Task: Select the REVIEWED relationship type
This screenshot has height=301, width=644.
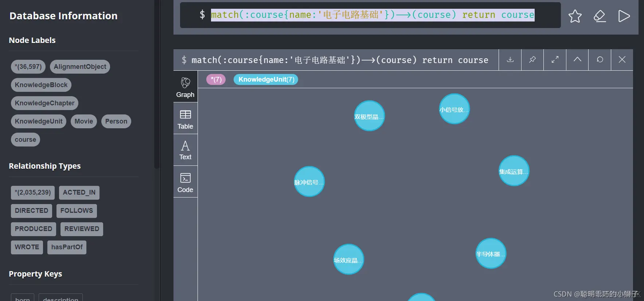Action: tap(82, 229)
